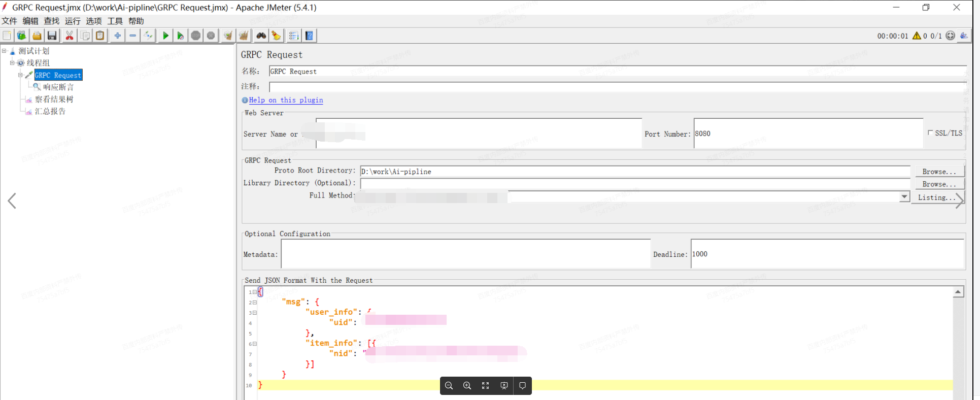980x400 pixels.
Task: Copy the selected element
Action: (x=85, y=36)
